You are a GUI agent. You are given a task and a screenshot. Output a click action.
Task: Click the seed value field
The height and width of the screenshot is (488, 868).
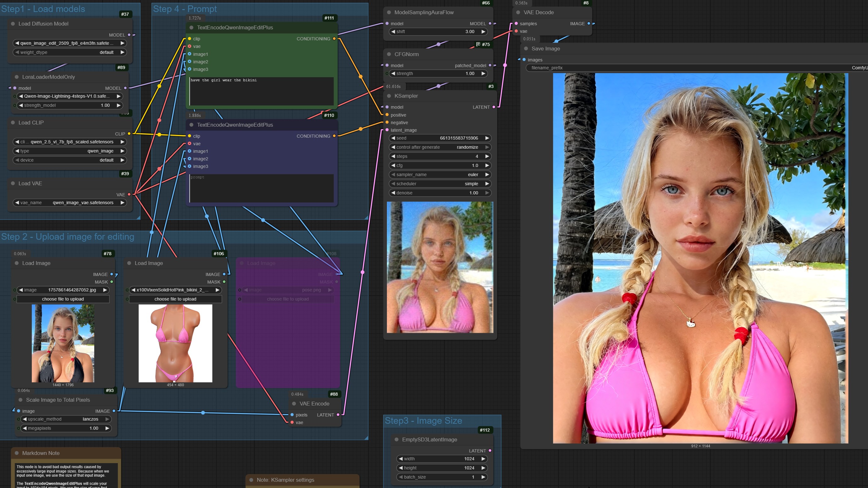(x=440, y=138)
